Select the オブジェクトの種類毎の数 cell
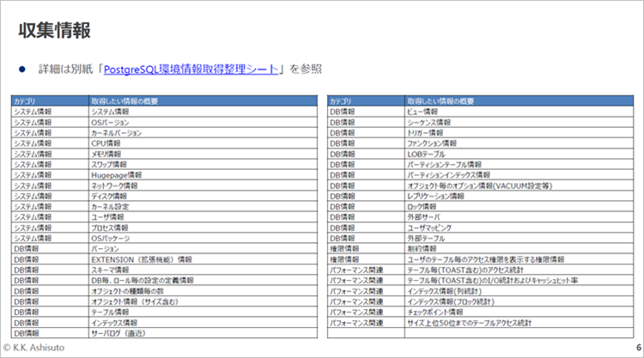The width and height of the screenshot is (644, 358). pos(203,291)
